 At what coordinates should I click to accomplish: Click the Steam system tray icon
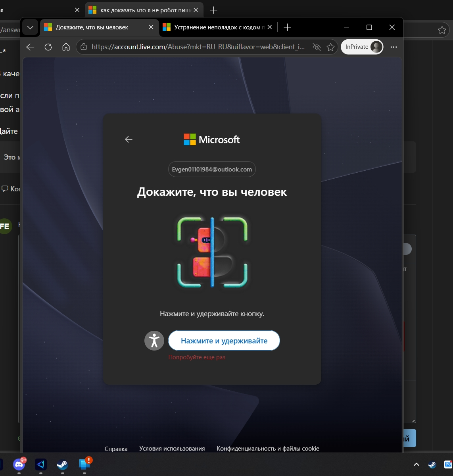tap(432, 465)
